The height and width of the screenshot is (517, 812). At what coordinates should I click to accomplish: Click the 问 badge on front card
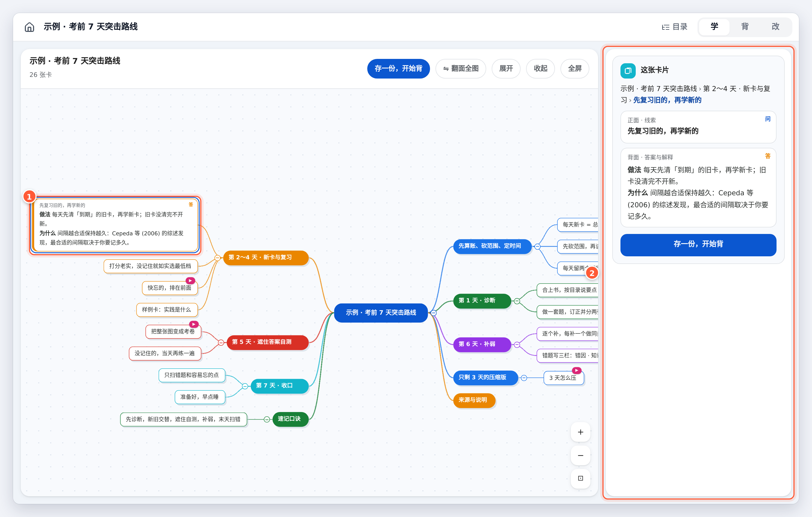(768, 119)
